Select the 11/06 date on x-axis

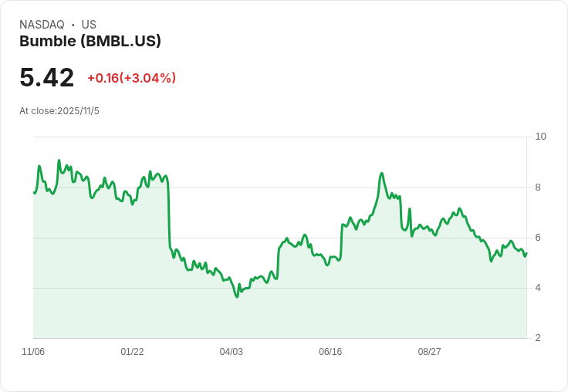(33, 352)
